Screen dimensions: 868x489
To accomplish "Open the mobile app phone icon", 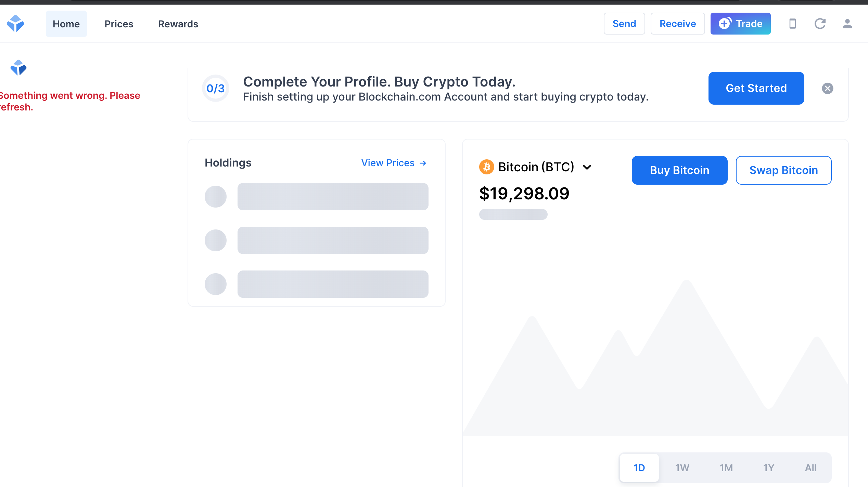I will (x=792, y=24).
